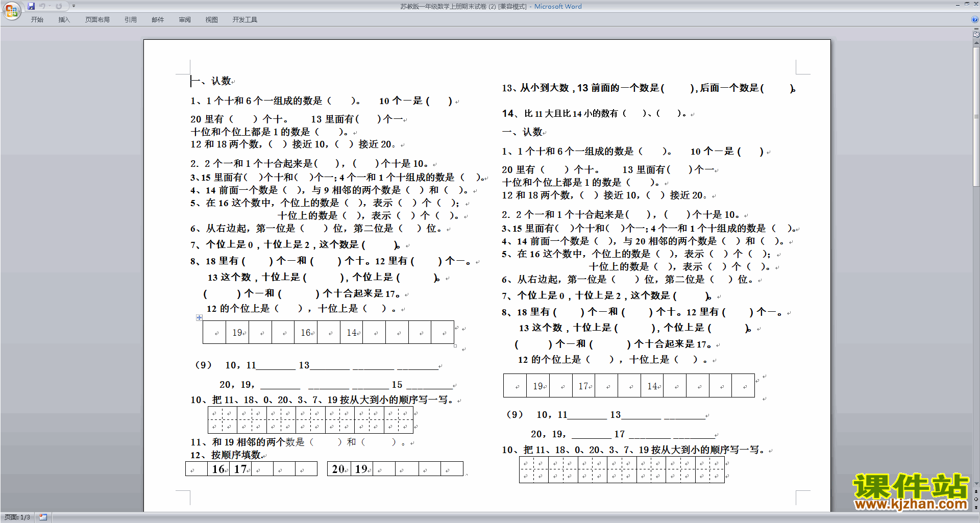Click the bold 16 cell in bottom-left table
The image size is (980, 523).
[x=218, y=469]
